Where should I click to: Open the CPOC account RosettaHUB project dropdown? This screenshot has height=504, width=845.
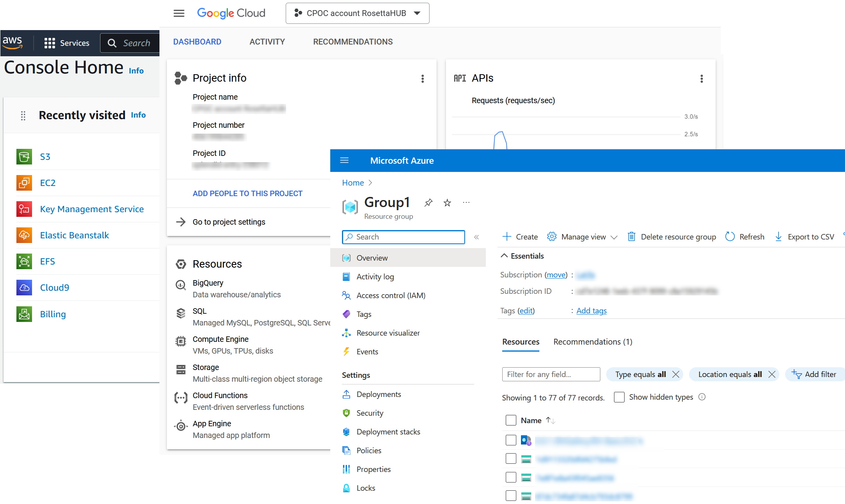[x=357, y=13]
